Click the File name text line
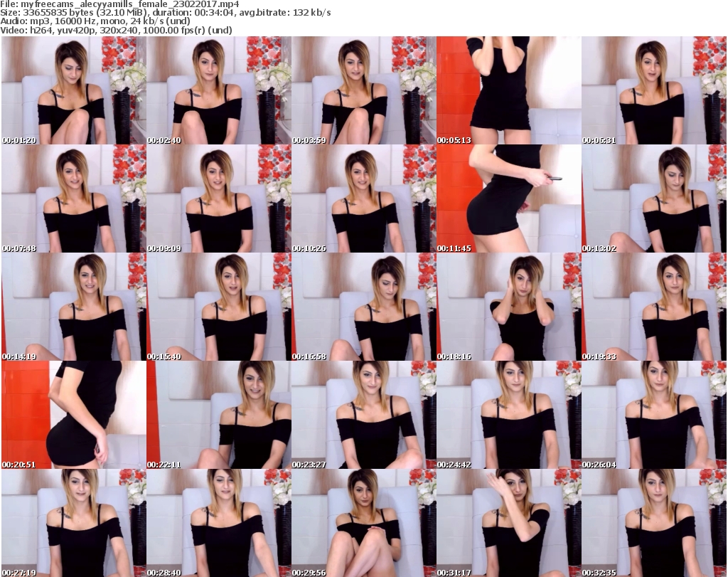This screenshot has width=728, height=577. [x=119, y=4]
